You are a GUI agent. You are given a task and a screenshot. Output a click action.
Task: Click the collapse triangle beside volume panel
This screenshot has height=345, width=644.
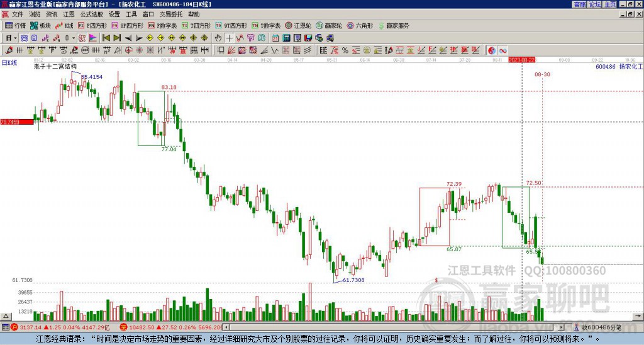[x=6, y=316]
